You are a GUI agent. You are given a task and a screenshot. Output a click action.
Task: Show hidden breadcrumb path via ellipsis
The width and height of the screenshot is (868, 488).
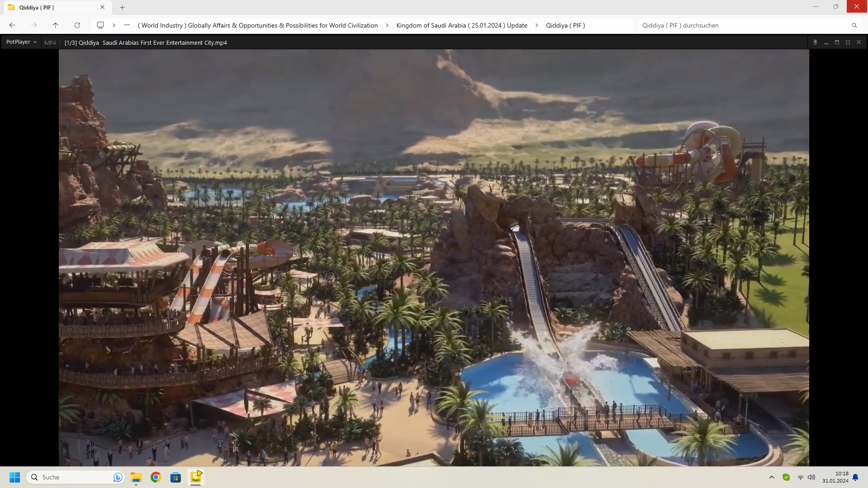coord(127,25)
